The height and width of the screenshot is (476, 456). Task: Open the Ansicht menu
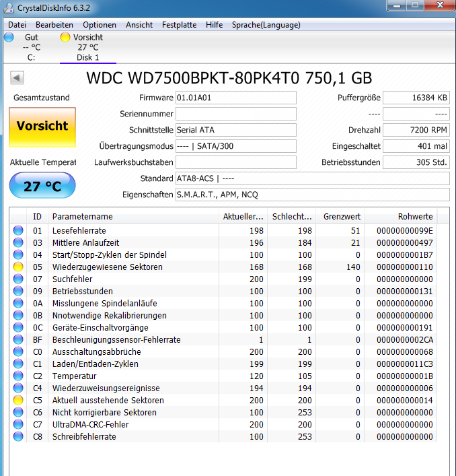coord(139,25)
